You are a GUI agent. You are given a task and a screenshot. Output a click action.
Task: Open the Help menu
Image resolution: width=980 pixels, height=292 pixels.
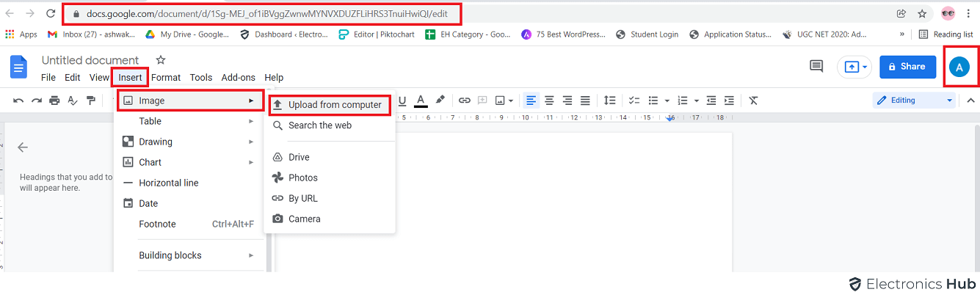point(274,77)
